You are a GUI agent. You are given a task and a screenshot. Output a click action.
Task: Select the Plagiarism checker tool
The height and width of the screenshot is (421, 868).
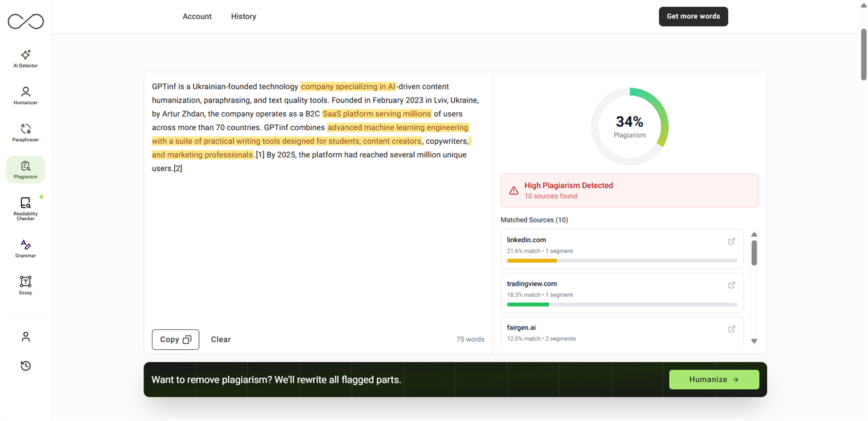click(25, 169)
